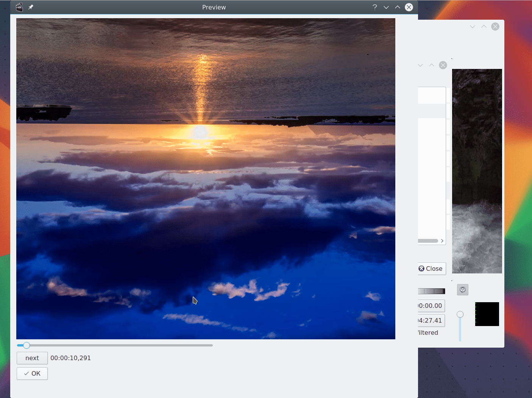Image resolution: width=532 pixels, height=398 pixels.
Task: Click the vertical volume slider knob
Action: click(x=460, y=314)
